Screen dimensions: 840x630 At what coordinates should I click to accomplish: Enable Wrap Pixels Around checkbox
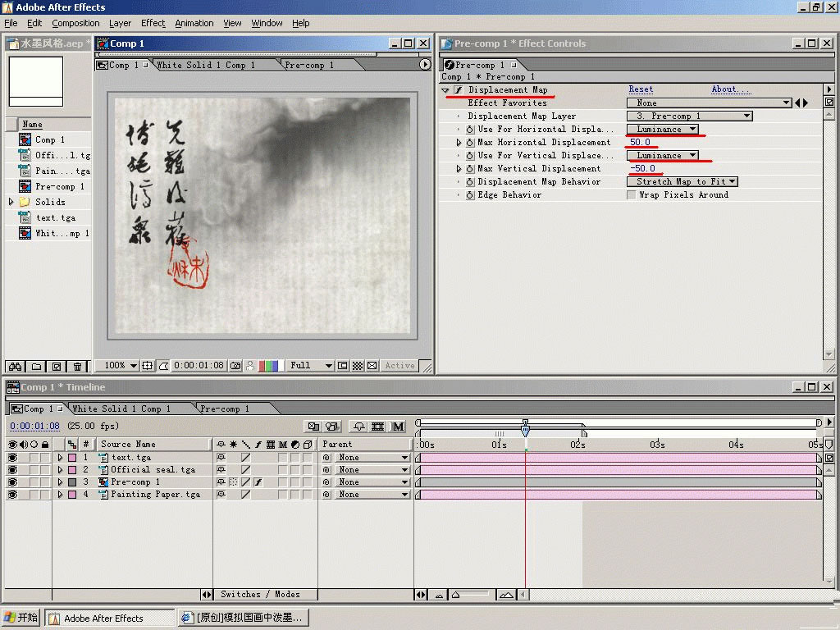click(632, 195)
